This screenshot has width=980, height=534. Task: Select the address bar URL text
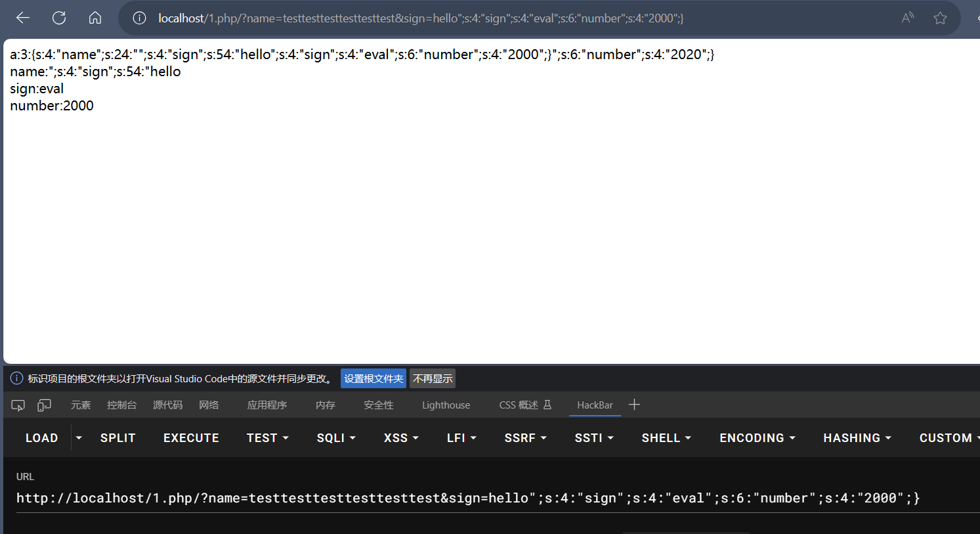pyautogui.click(x=421, y=18)
